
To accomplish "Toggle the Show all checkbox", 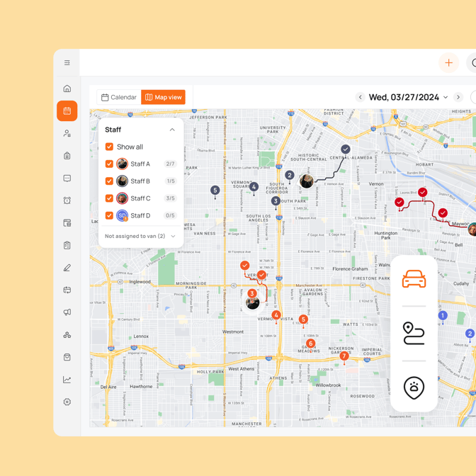I will tap(109, 147).
